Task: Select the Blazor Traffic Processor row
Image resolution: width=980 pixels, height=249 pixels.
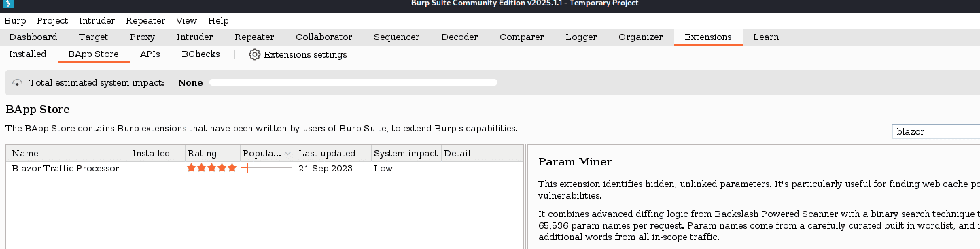Action: click(x=265, y=168)
